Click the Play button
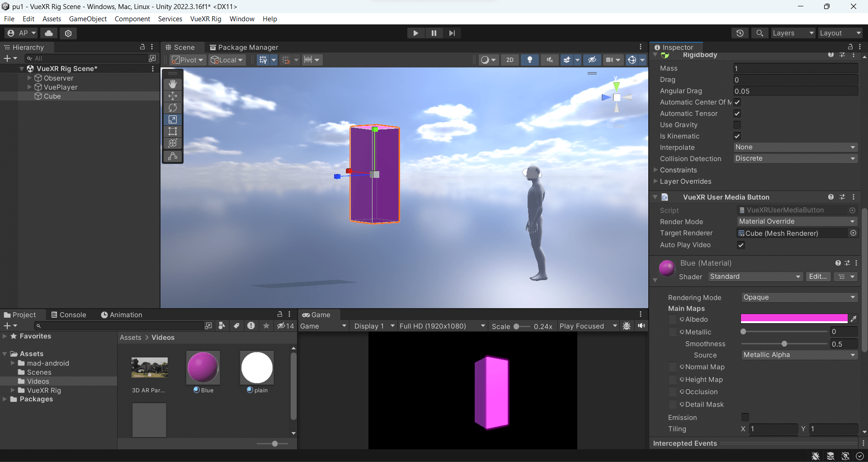 [415, 33]
